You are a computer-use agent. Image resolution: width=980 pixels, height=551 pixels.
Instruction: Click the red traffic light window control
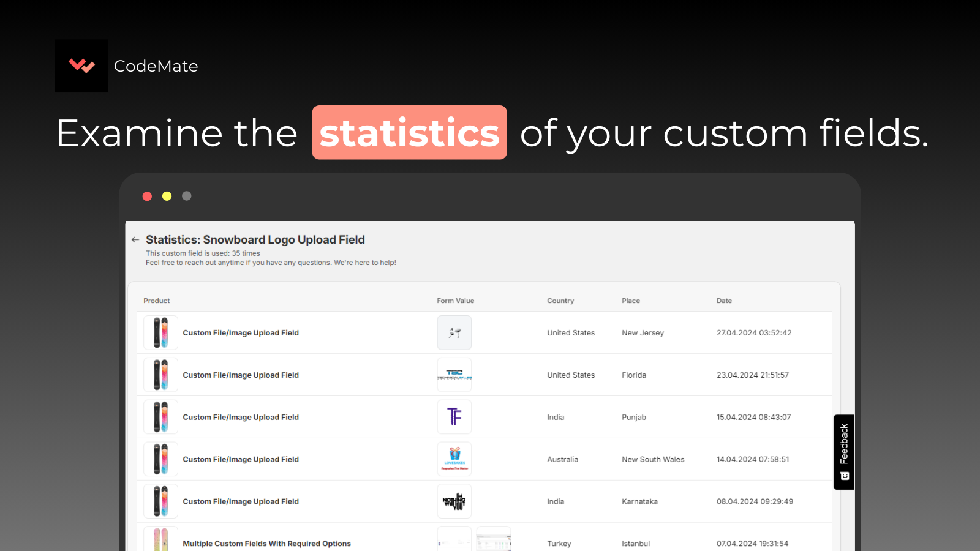(x=147, y=196)
